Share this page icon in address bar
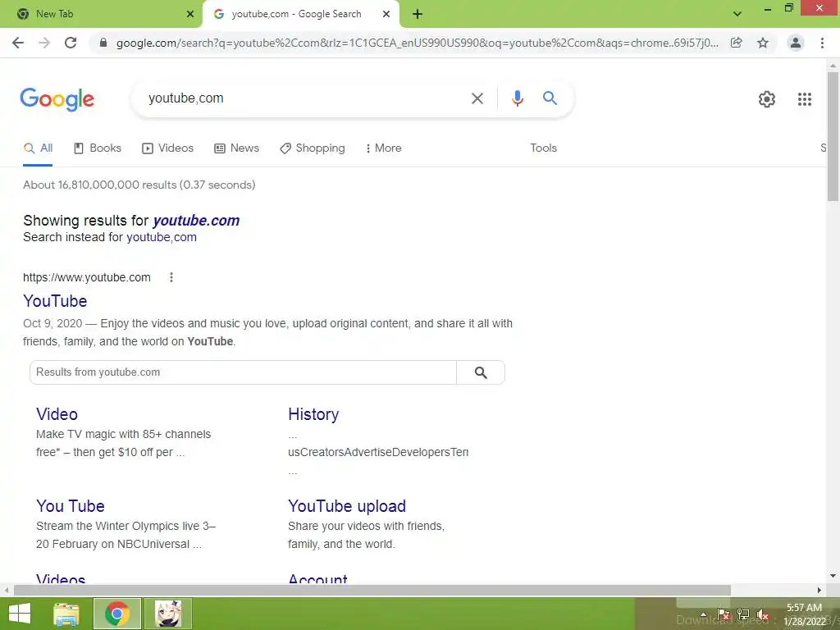 (x=737, y=43)
